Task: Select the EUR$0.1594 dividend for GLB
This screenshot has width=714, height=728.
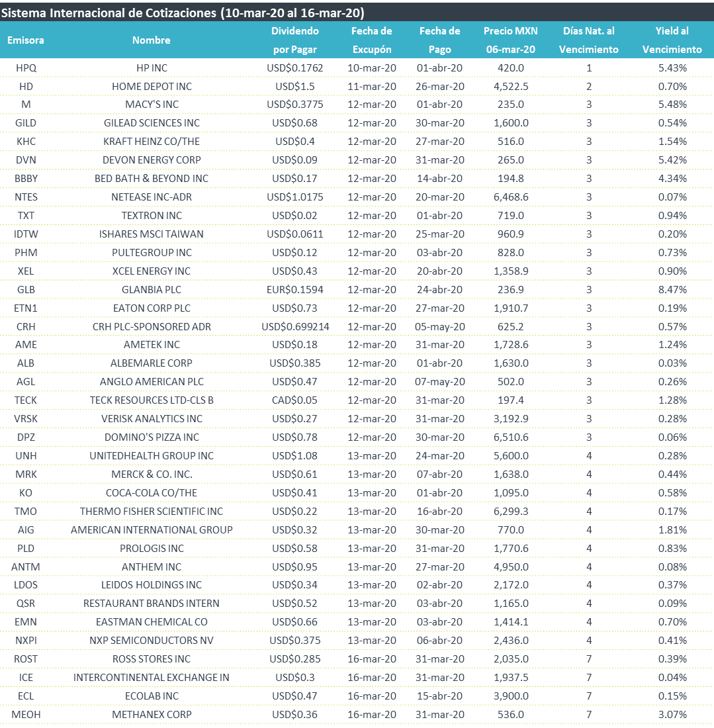Action: pyautogui.click(x=294, y=290)
